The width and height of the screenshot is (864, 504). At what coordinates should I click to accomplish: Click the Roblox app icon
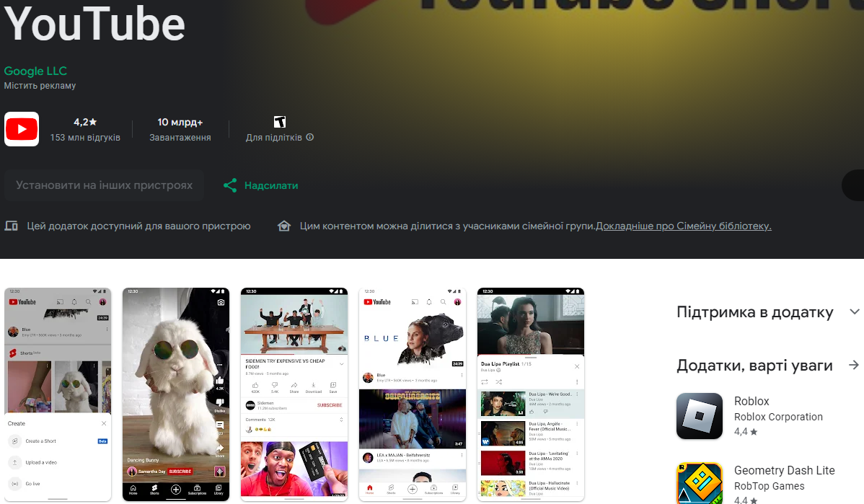(699, 416)
